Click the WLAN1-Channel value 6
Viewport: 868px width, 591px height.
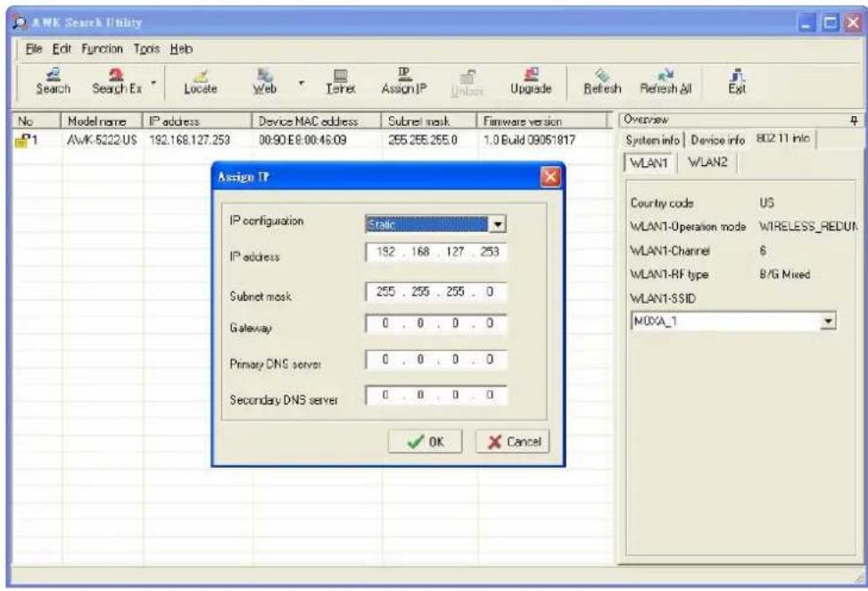coord(763,250)
